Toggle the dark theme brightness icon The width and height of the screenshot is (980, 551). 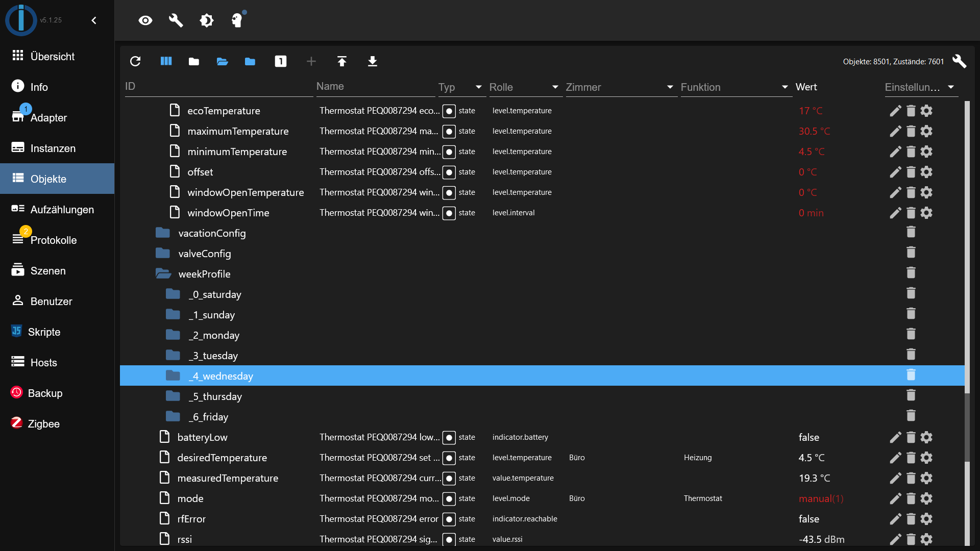(207, 20)
